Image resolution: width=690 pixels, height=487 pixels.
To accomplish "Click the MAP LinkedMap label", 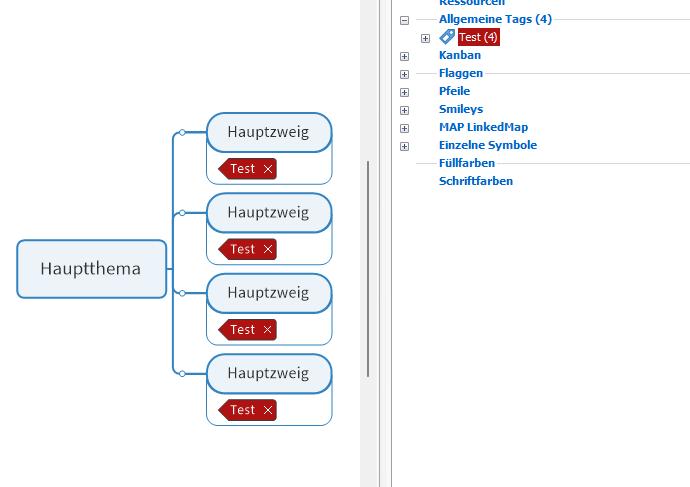I will (483, 127).
